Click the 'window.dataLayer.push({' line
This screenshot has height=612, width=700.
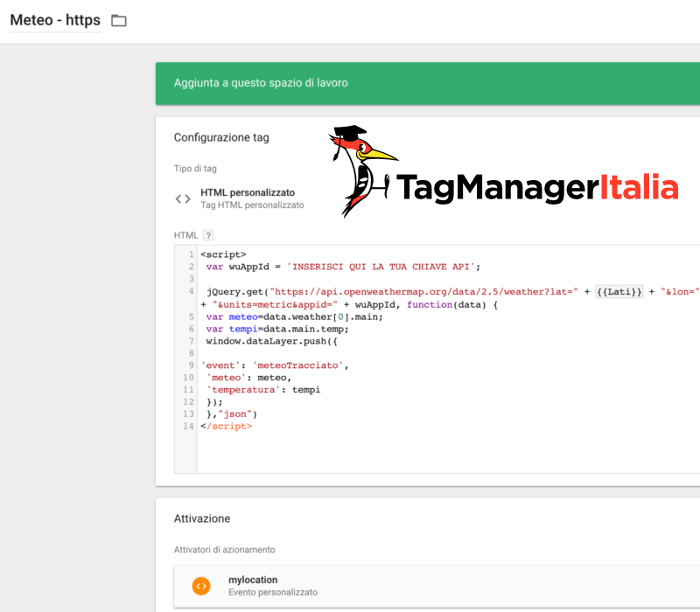(x=272, y=341)
